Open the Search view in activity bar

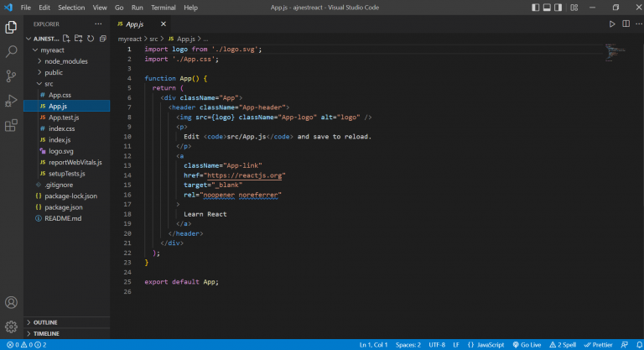(x=12, y=51)
